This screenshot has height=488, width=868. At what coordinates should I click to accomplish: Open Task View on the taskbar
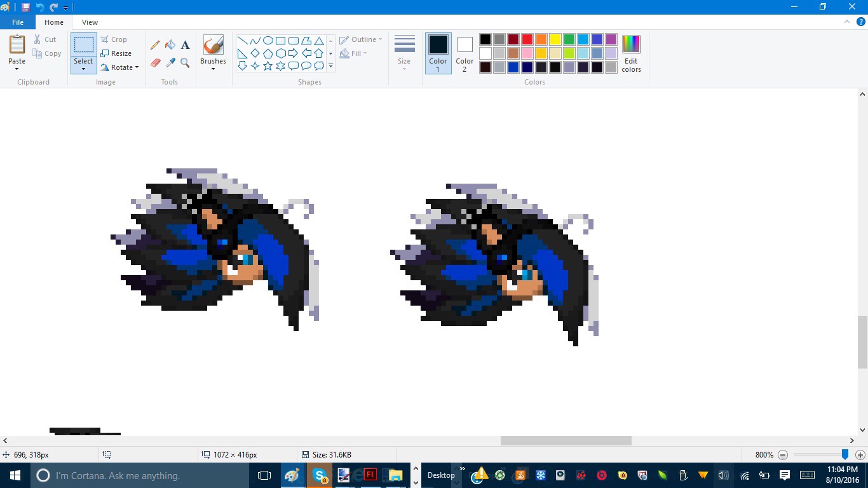pos(264,475)
